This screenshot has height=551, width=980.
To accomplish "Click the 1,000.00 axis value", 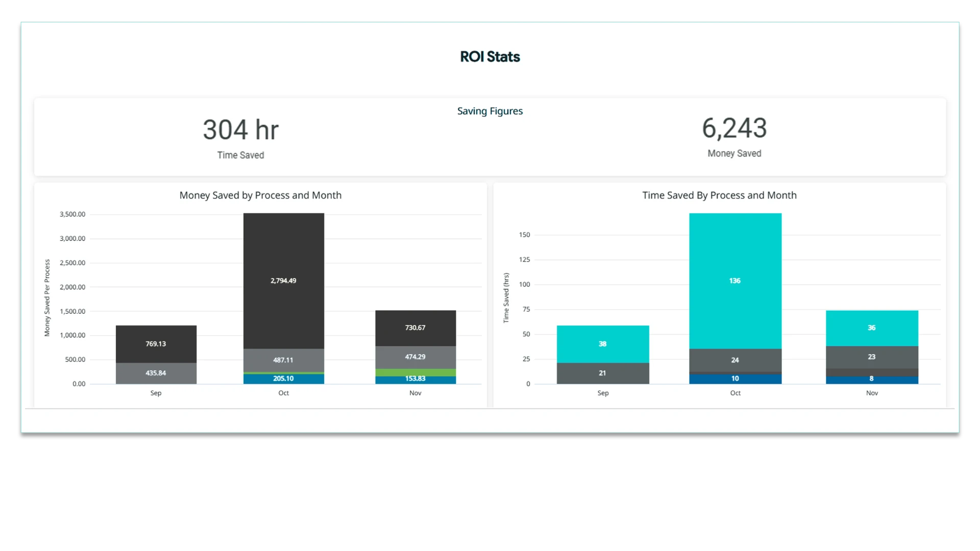I will [x=72, y=336].
